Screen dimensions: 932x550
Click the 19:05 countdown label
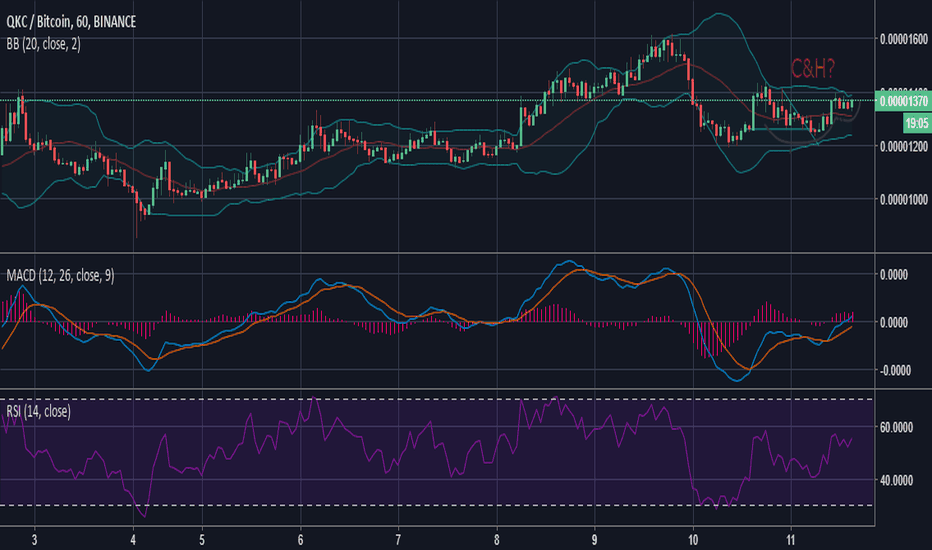[916, 123]
